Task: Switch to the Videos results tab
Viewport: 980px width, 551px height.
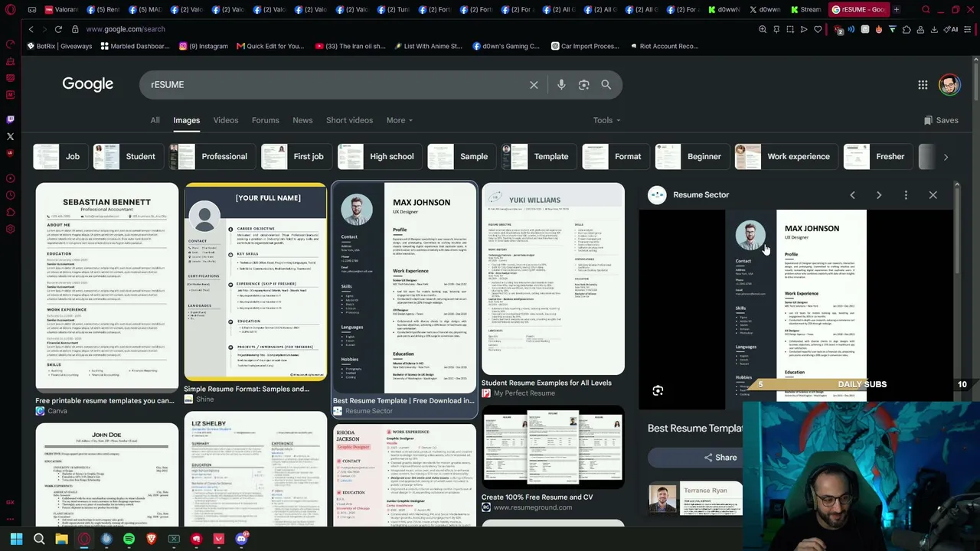Action: [x=226, y=120]
